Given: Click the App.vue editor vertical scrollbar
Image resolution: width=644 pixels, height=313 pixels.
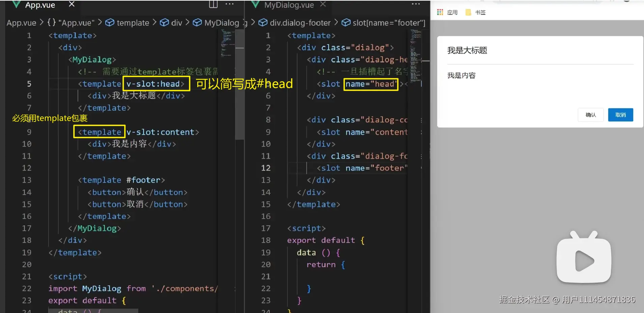Looking at the screenshot, I should pyautogui.click(x=240, y=84).
